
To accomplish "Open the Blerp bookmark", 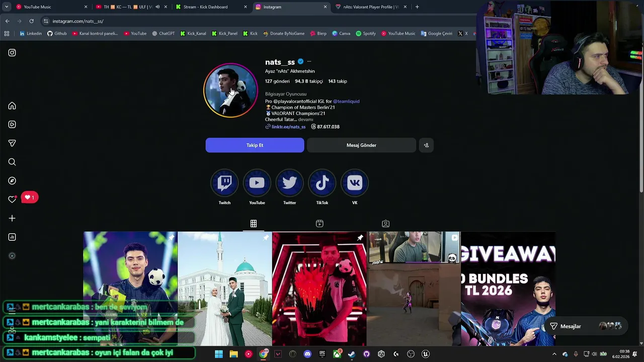I will click(x=318, y=34).
